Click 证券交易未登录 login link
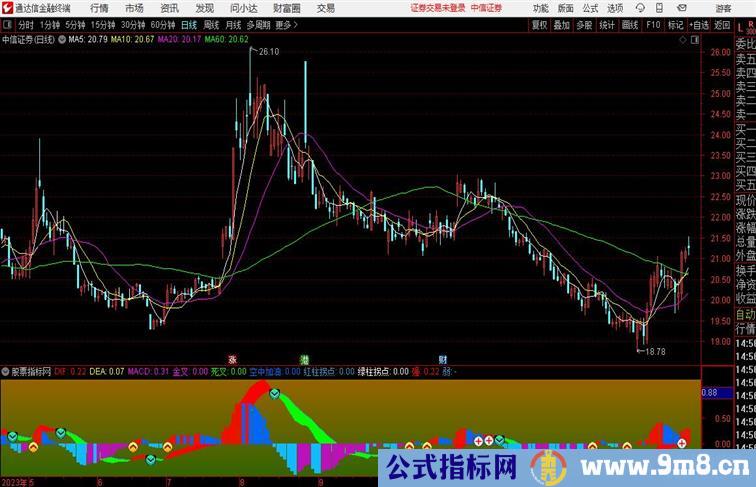 click(438, 8)
